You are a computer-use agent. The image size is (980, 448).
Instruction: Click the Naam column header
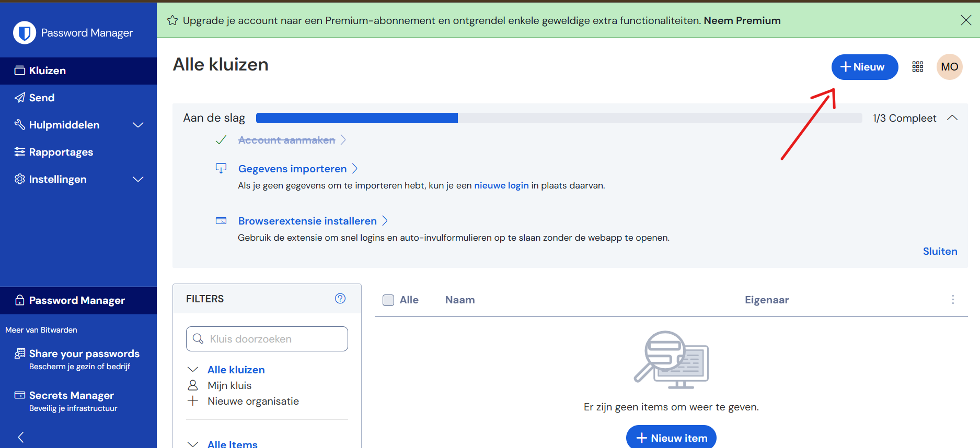(x=460, y=300)
